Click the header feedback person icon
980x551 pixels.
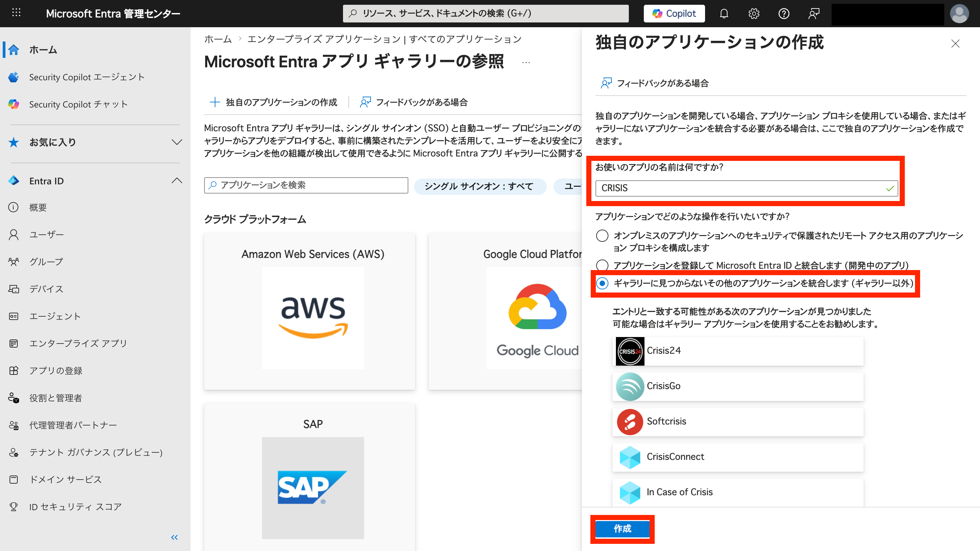point(814,14)
